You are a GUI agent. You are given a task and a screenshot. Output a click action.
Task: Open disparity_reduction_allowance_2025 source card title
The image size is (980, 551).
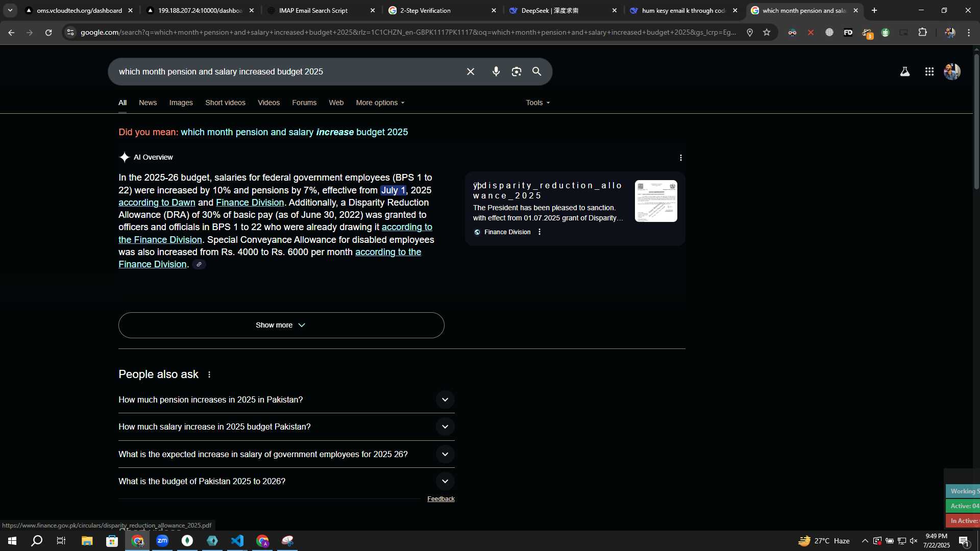click(x=548, y=190)
